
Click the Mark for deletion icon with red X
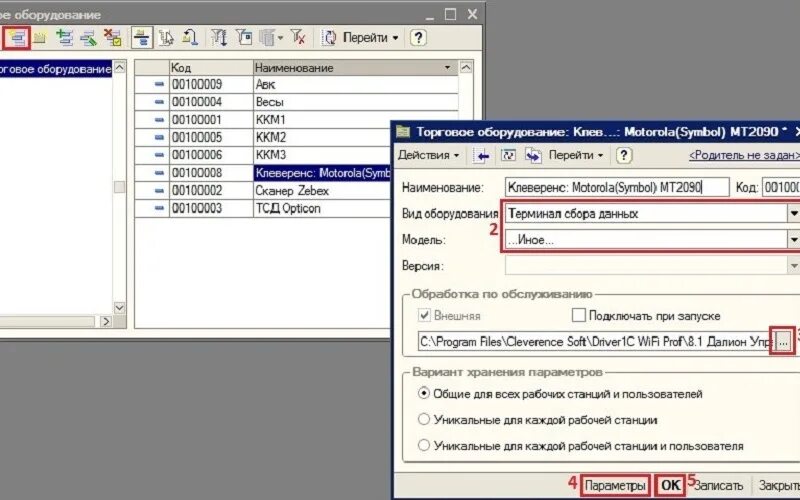(x=112, y=38)
